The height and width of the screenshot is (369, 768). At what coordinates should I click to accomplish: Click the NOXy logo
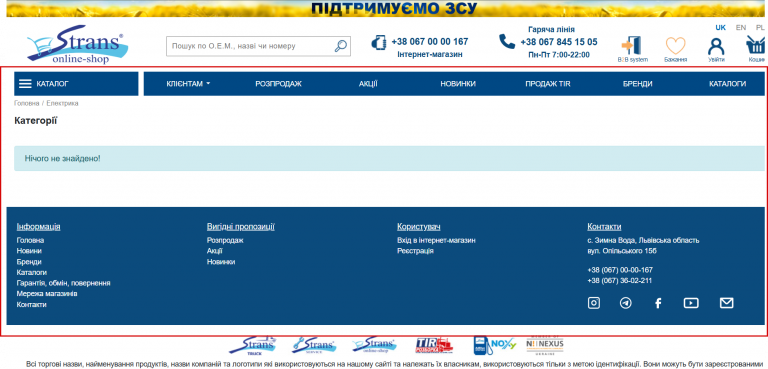click(x=495, y=345)
